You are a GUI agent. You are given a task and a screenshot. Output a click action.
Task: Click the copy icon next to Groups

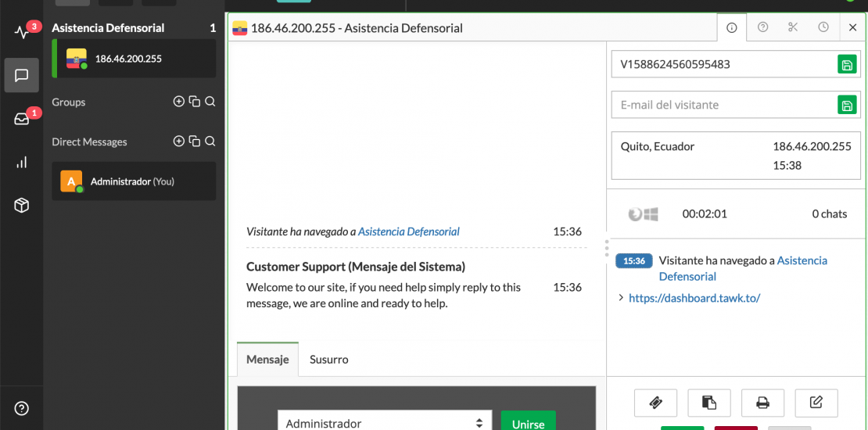[x=194, y=102]
